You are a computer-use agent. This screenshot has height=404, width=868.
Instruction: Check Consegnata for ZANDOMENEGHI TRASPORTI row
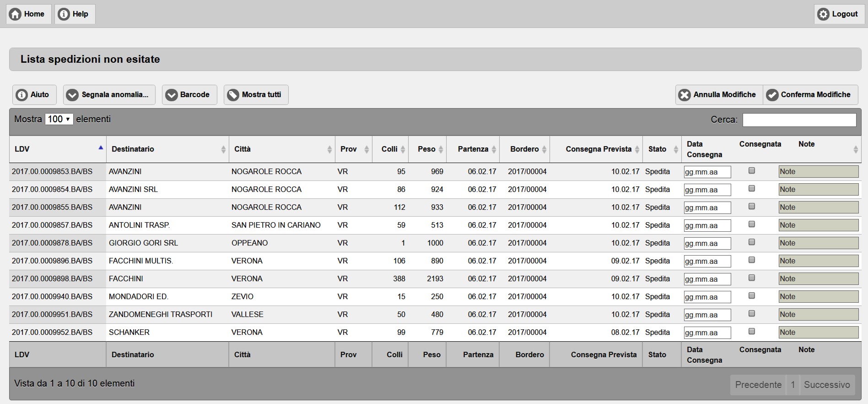coord(751,314)
